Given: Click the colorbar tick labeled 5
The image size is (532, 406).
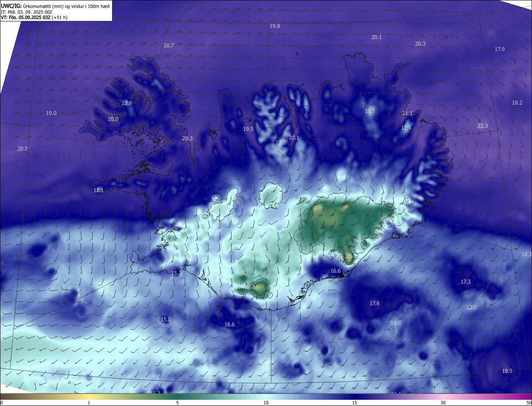Looking at the screenshot, I should coord(177,403).
